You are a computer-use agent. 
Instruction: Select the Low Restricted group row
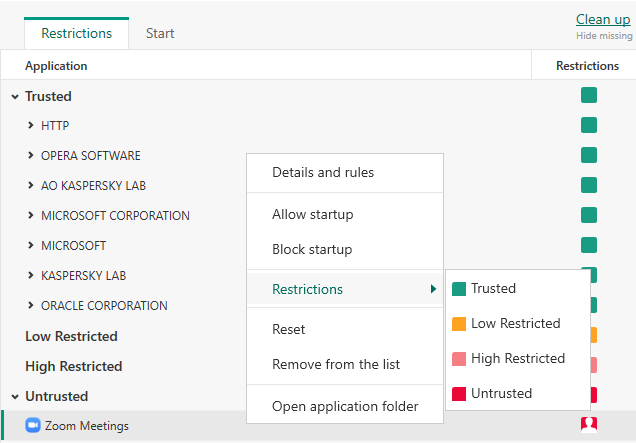pyautogui.click(x=71, y=336)
